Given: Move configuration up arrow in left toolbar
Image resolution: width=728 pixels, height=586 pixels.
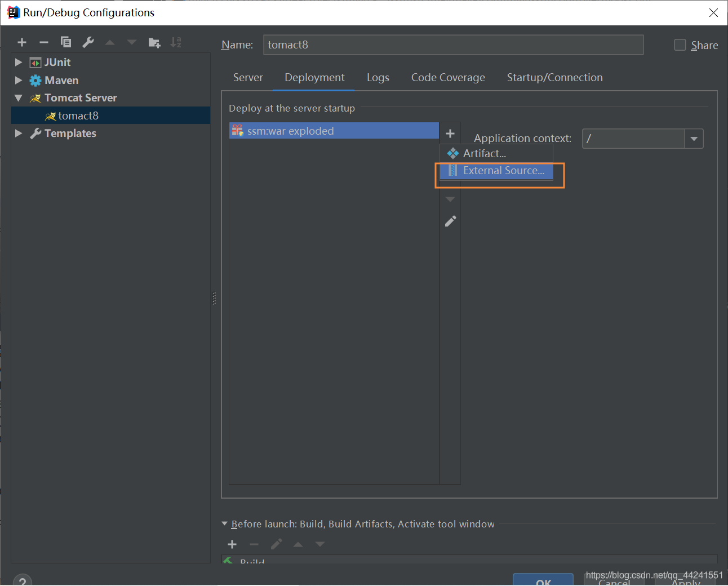Looking at the screenshot, I should 110,42.
